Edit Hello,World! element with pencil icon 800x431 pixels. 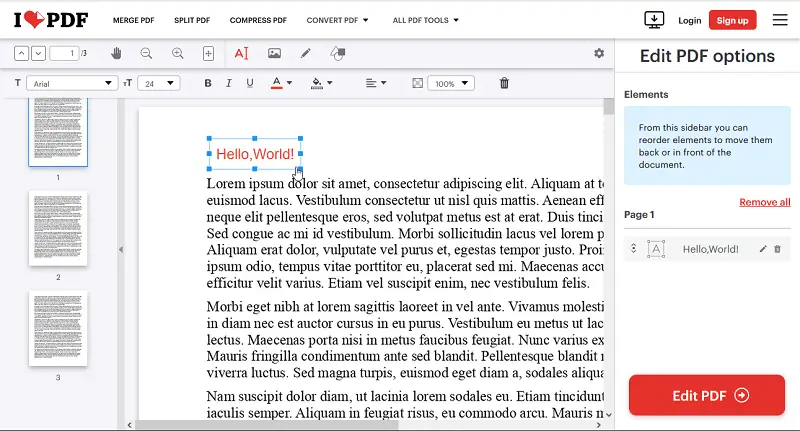coord(763,249)
